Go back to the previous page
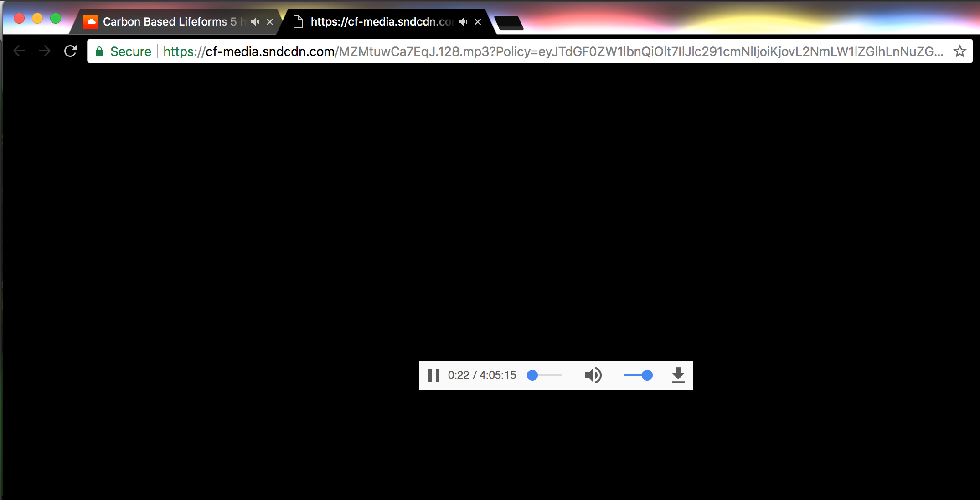This screenshot has height=500, width=980. click(x=19, y=51)
